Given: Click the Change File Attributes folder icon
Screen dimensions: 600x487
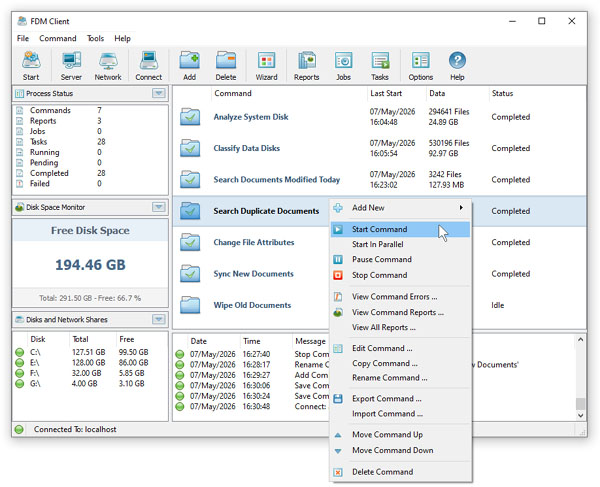Looking at the screenshot, I should click(x=190, y=243).
